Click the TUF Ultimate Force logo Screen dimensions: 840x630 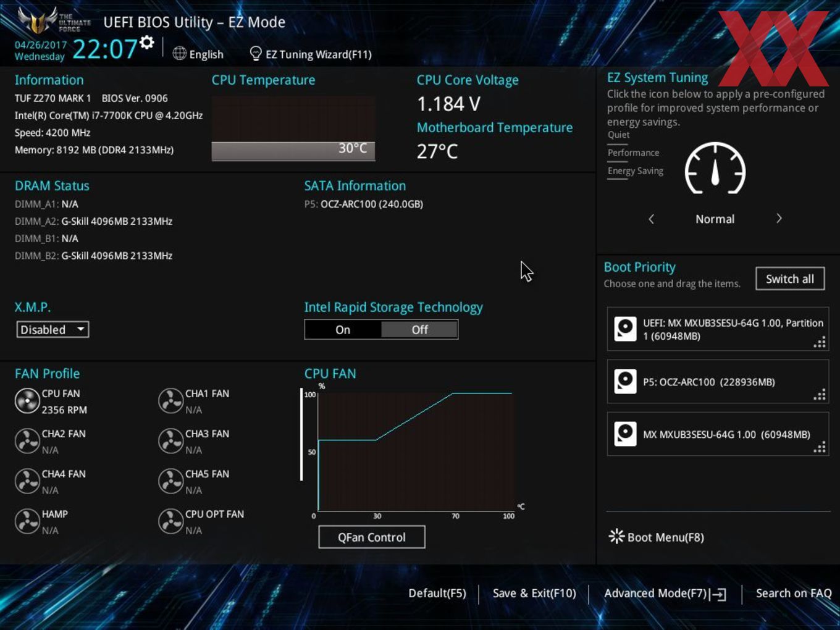[54, 20]
